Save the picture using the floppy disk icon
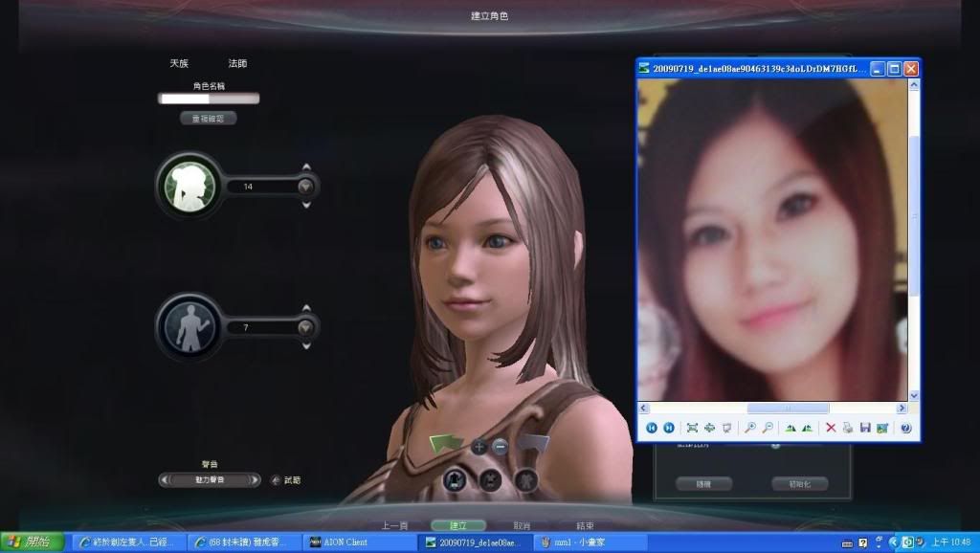980x553 pixels. pos(865,428)
